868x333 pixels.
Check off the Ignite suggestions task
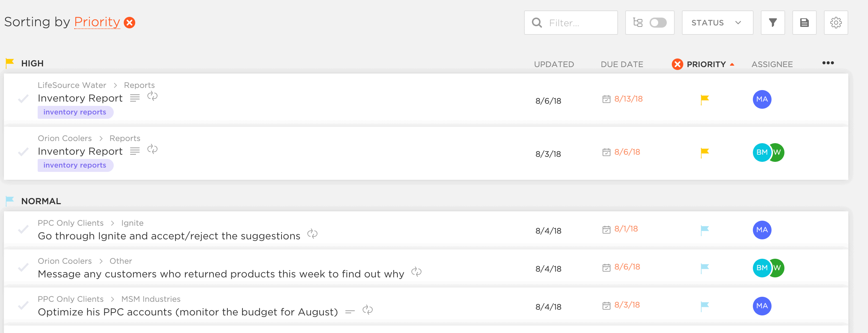point(23,229)
